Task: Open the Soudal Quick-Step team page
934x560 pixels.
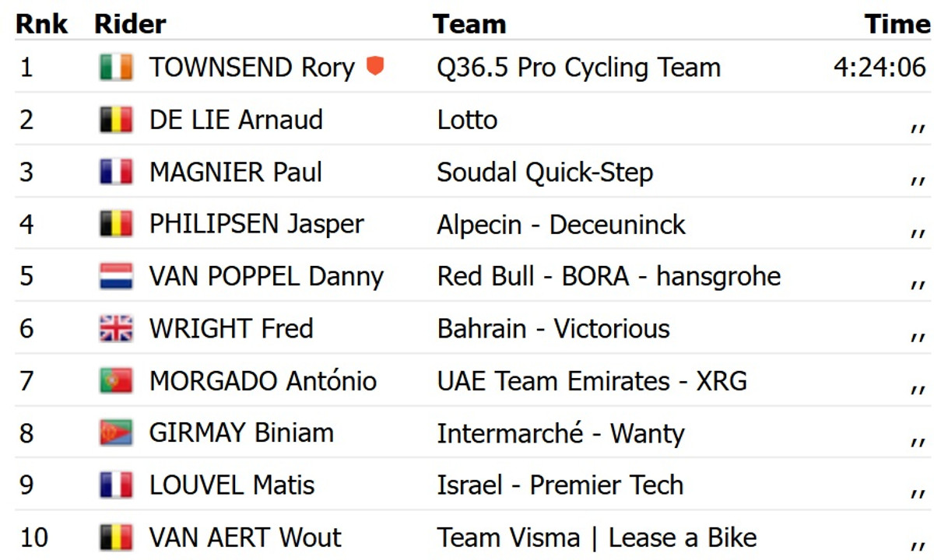Action: click(545, 173)
